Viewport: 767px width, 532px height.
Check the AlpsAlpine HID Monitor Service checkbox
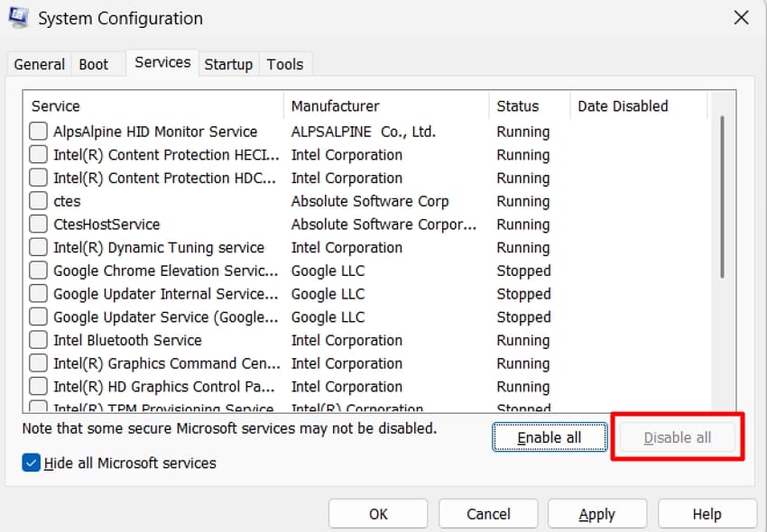pyautogui.click(x=38, y=131)
